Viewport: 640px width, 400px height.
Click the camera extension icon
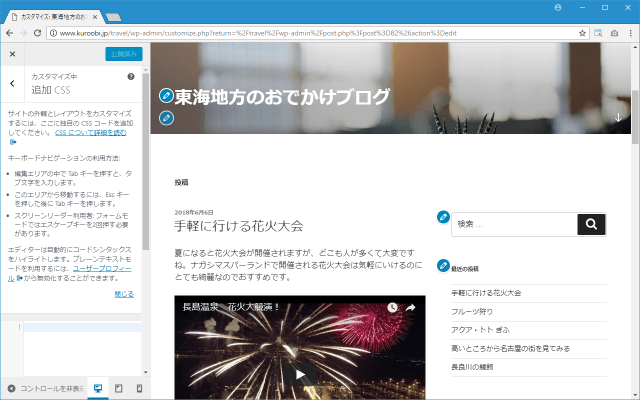[x=614, y=33]
